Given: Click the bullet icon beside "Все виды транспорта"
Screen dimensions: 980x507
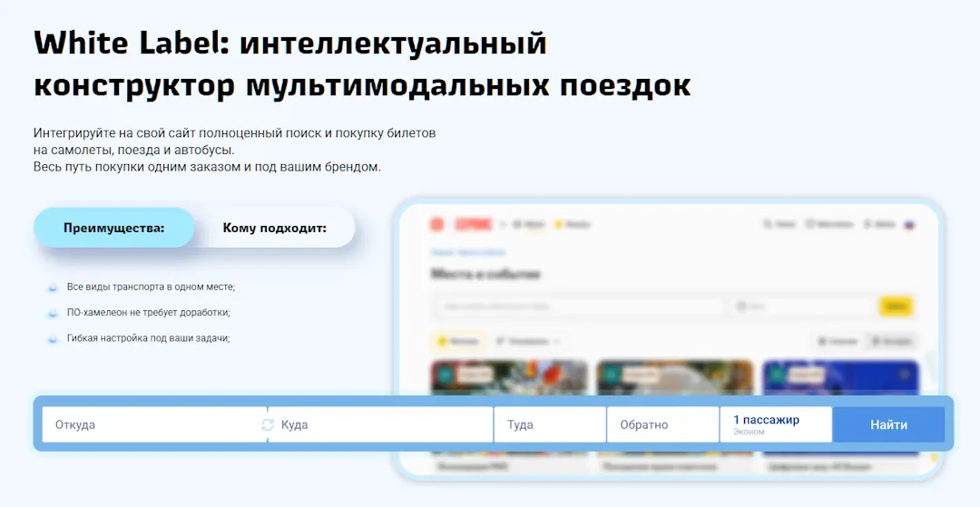Looking at the screenshot, I should click(54, 288).
